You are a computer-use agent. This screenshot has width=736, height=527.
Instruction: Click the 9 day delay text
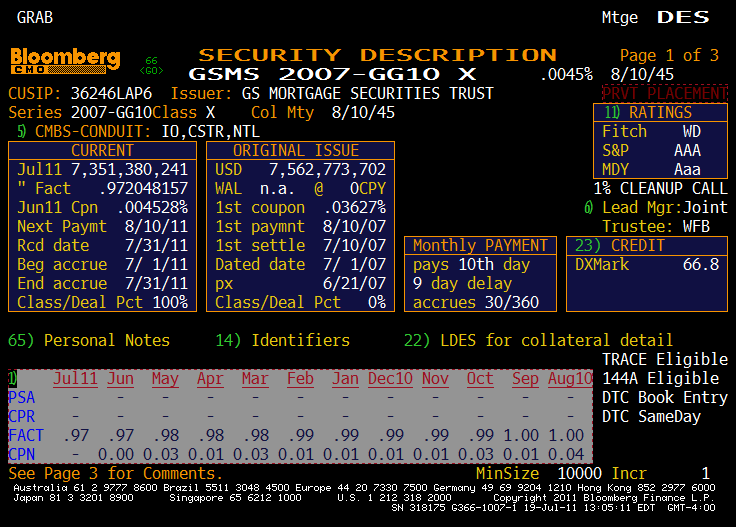pyautogui.click(x=462, y=283)
